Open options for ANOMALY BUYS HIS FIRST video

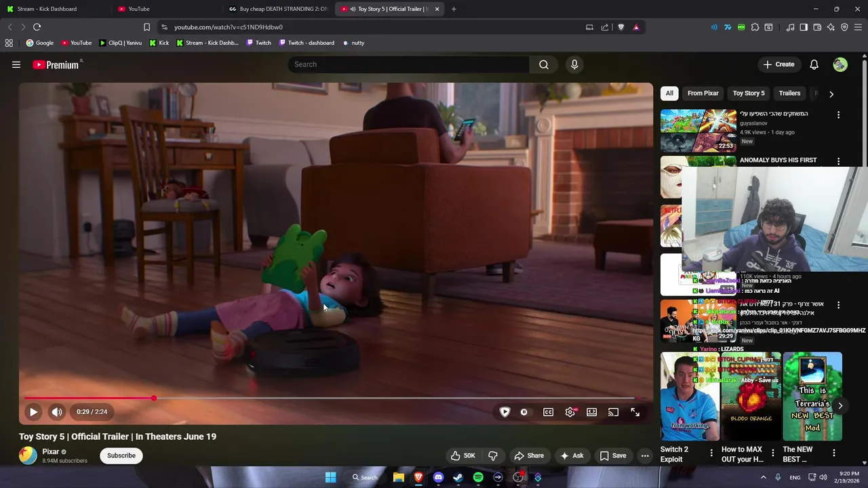tap(838, 161)
